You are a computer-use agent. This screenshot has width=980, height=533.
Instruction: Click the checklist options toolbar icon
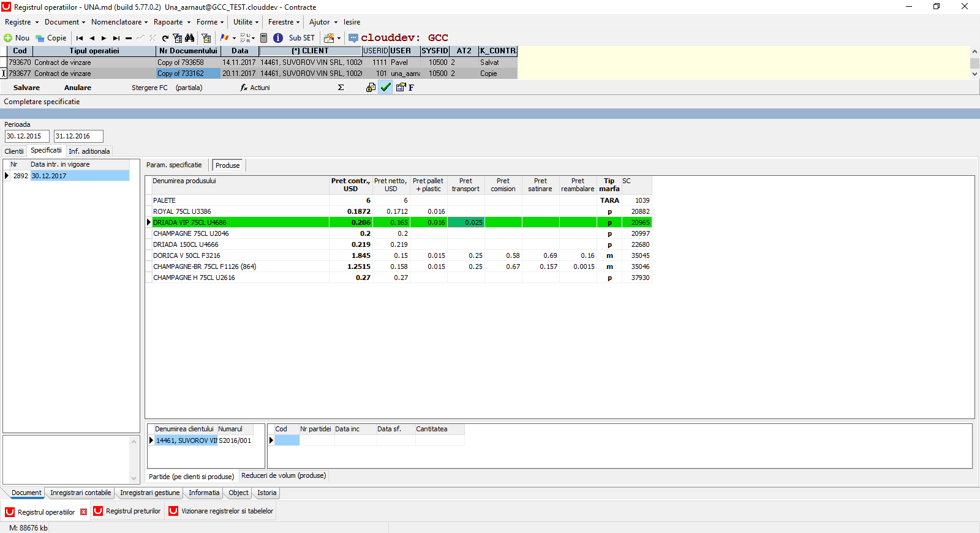[246, 38]
